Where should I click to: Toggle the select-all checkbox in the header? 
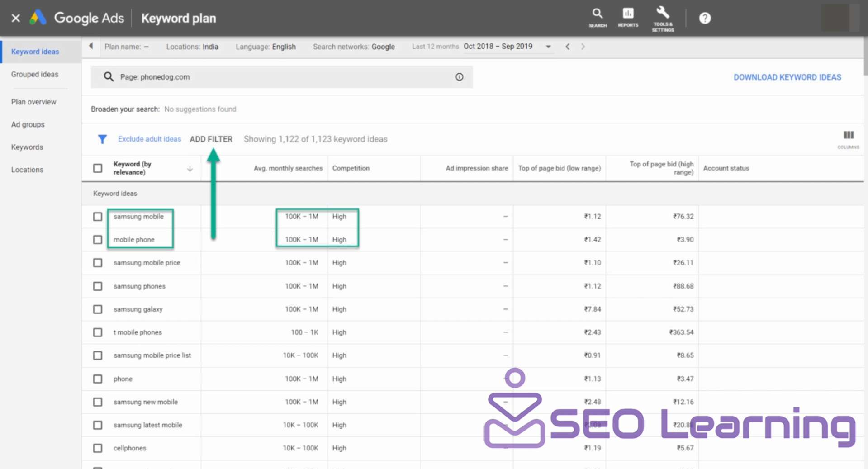click(x=98, y=168)
